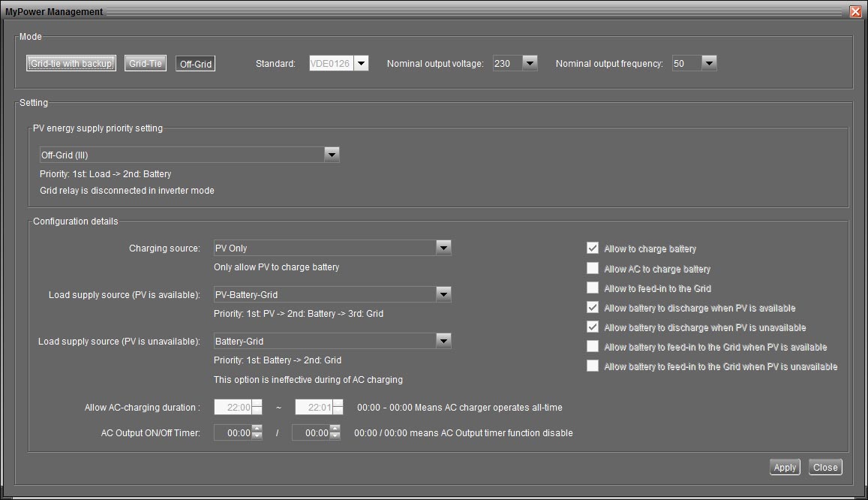Image resolution: width=868 pixels, height=500 pixels.
Task: Select Off-Grid mode button
Action: 195,65
